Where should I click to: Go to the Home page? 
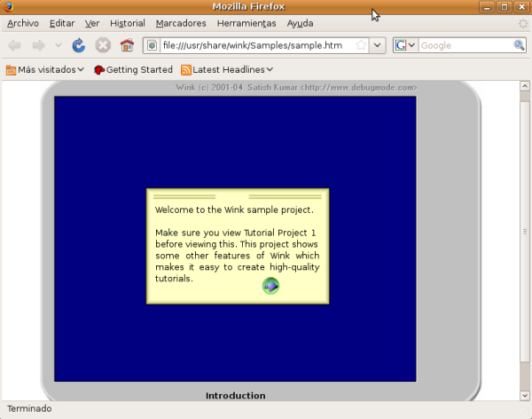[x=127, y=45]
